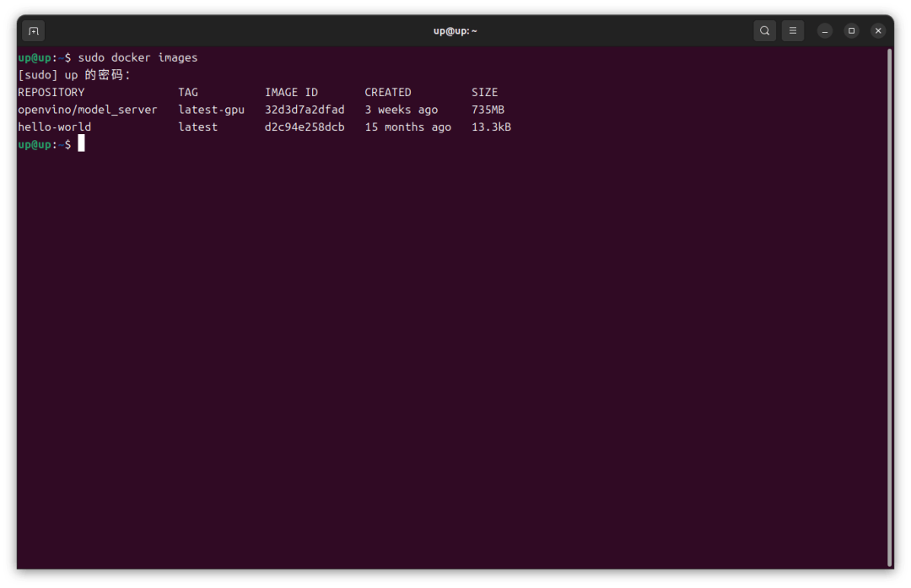Maximize the terminal window
Image resolution: width=911 pixels, height=588 pixels.
[851, 31]
